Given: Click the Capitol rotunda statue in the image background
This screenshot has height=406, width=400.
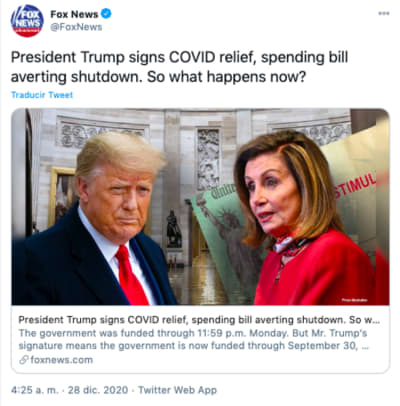Looking at the screenshot, I should coord(173,229).
